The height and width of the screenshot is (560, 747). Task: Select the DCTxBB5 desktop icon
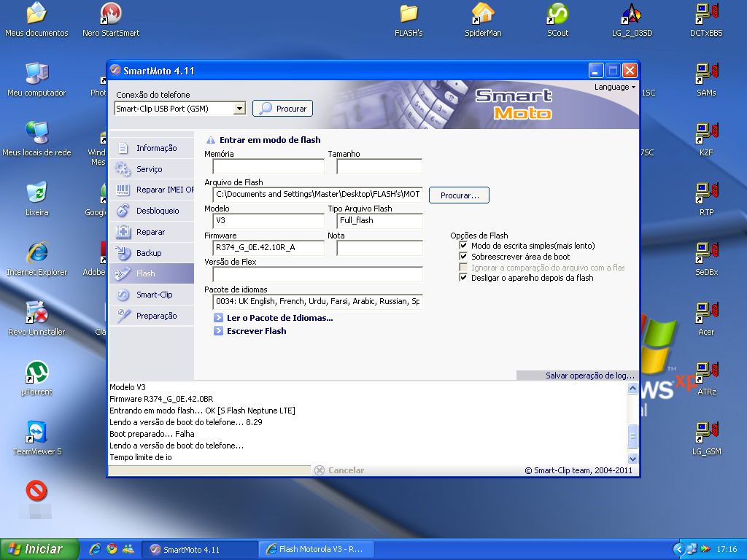706,20
